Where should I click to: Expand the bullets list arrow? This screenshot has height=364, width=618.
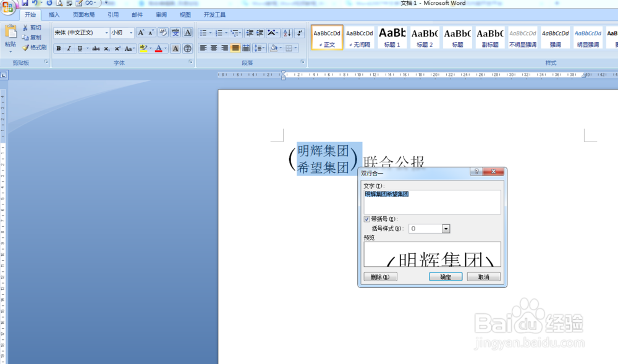tap(211, 33)
